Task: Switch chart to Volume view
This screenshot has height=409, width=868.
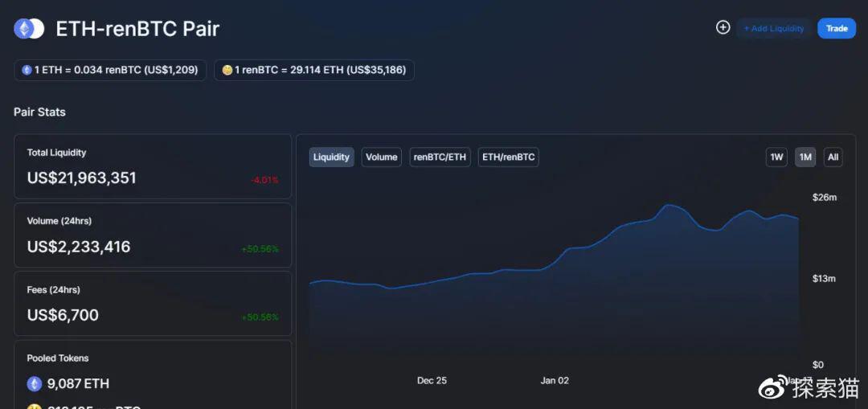Action: coord(382,157)
